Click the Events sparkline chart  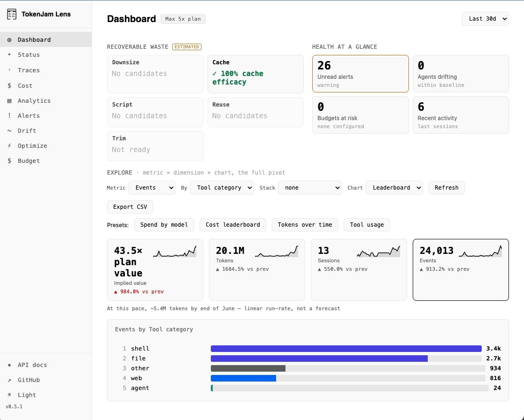point(480,251)
